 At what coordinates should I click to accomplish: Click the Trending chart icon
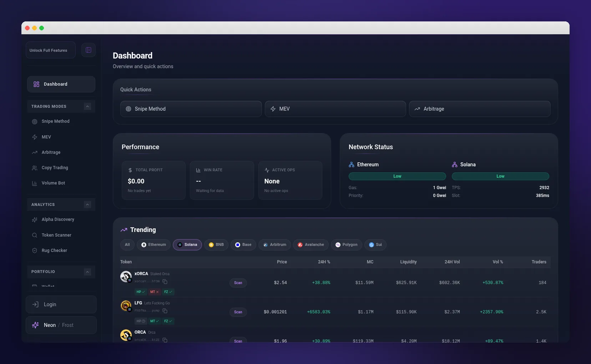(124, 230)
